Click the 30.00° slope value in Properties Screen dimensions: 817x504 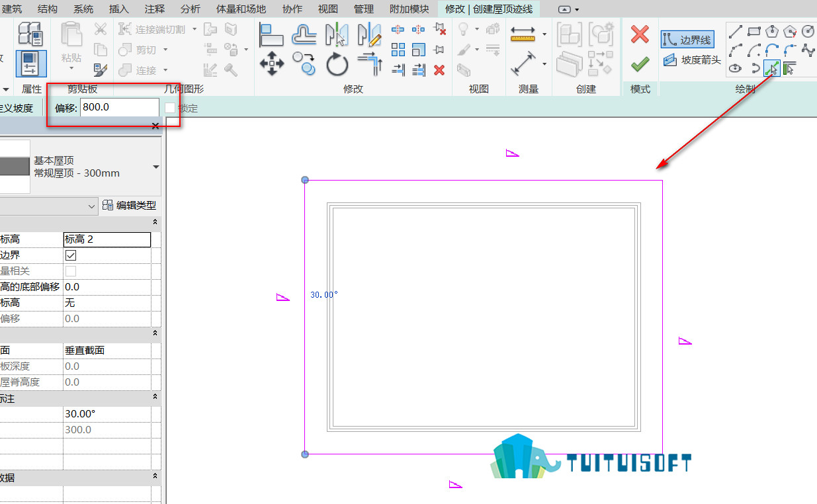107,414
